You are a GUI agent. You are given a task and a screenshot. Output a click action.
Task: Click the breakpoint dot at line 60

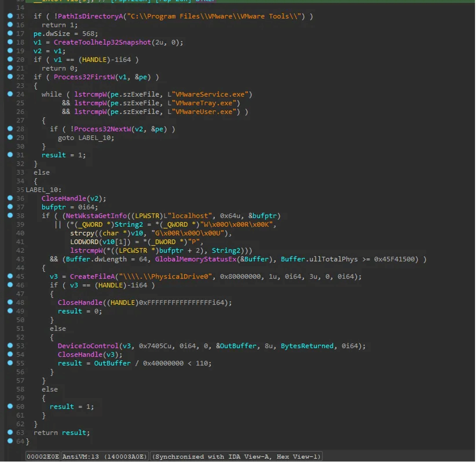coord(10,406)
